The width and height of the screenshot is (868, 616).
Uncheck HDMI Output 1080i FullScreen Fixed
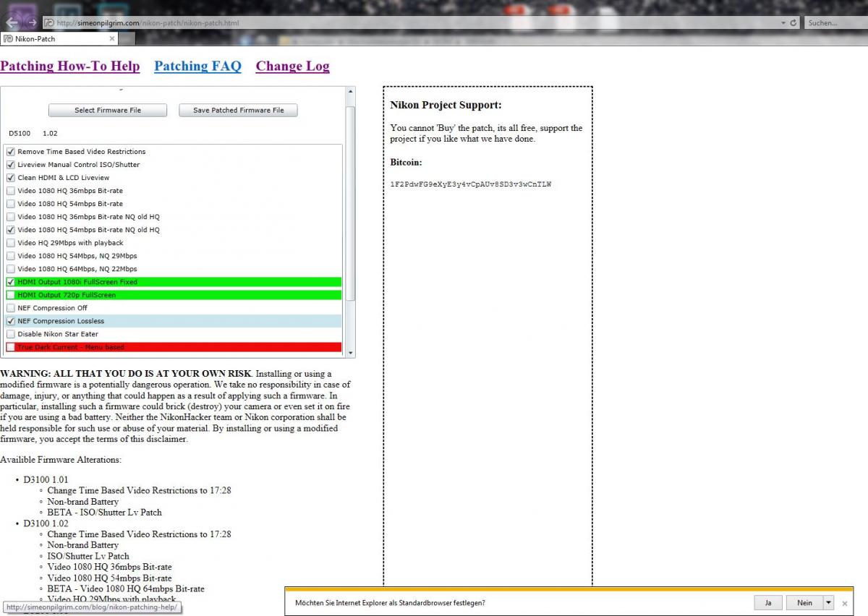coord(11,282)
